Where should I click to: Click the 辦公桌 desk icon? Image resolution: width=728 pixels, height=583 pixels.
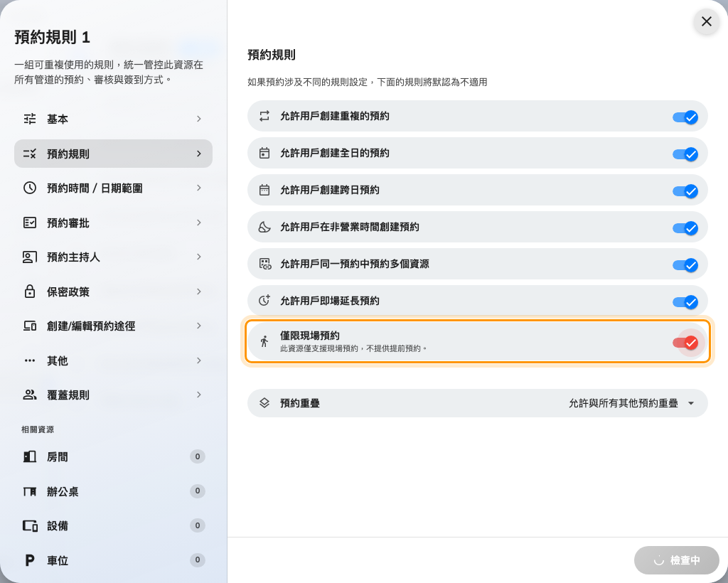30,491
